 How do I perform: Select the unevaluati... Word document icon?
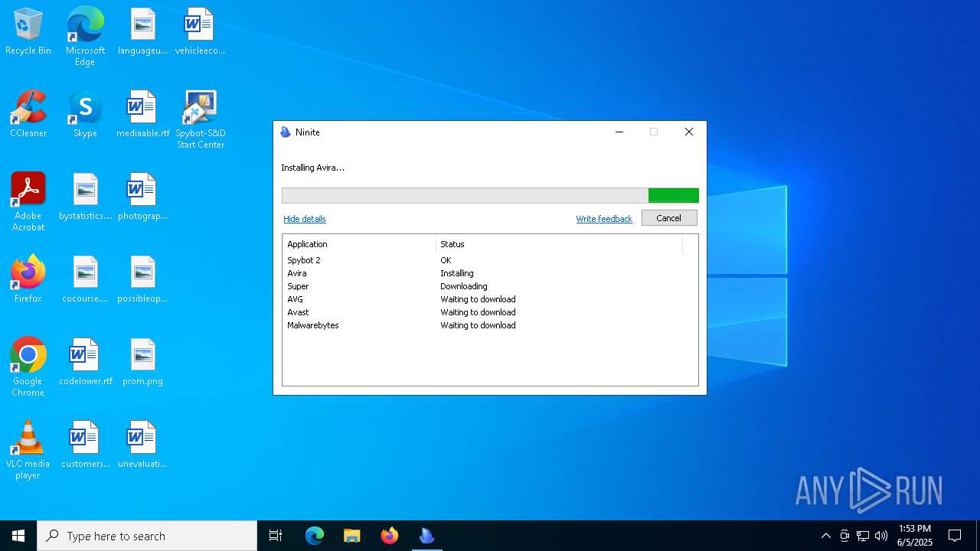[142, 445]
